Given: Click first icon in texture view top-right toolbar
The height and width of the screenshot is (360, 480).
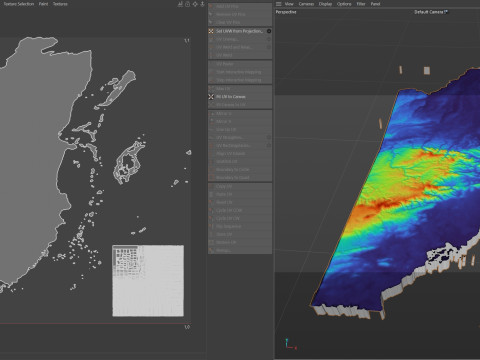Looking at the screenshot, I should (180, 4).
